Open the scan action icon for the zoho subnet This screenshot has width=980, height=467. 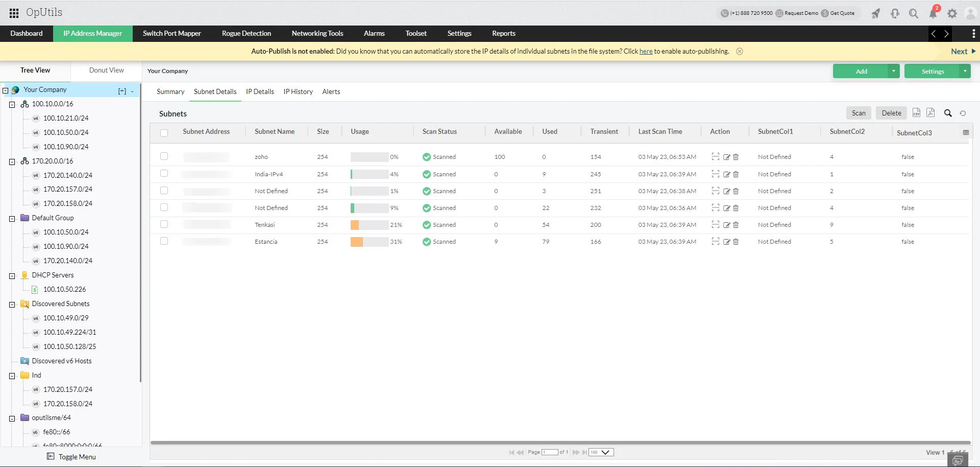715,157
